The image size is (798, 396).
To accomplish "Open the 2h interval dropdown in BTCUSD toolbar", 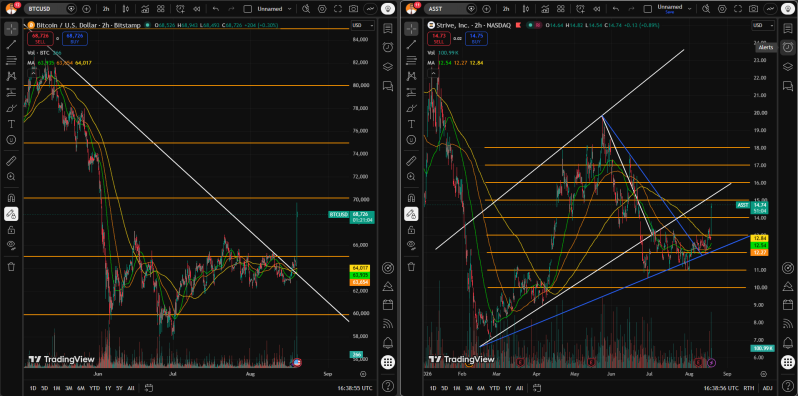I will (x=105, y=9).
